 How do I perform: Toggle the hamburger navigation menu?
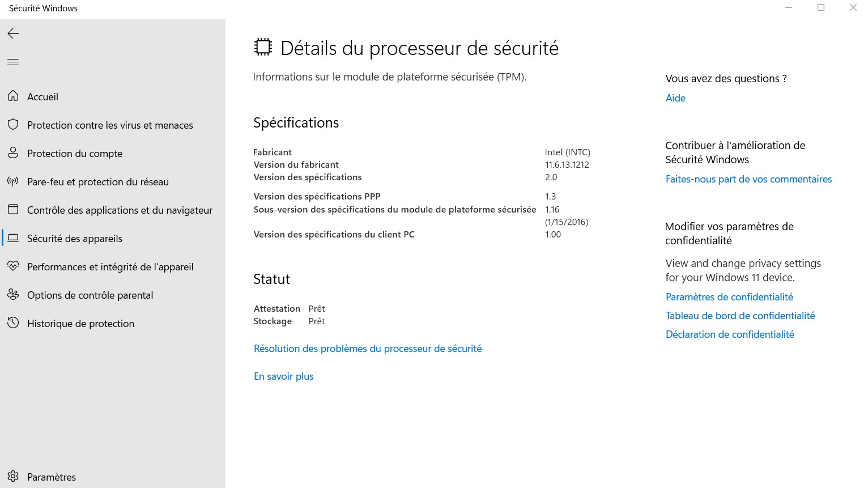(13, 62)
